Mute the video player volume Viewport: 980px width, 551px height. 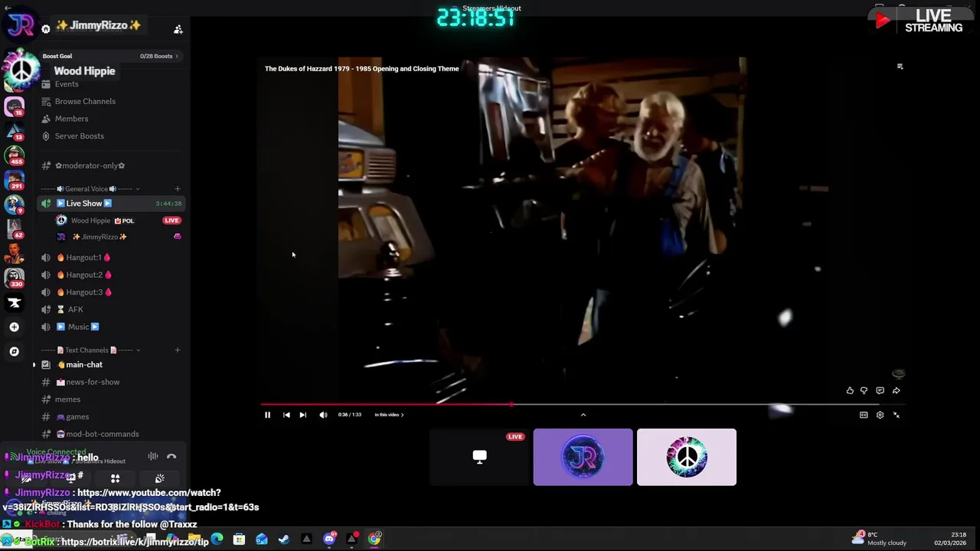tap(323, 415)
